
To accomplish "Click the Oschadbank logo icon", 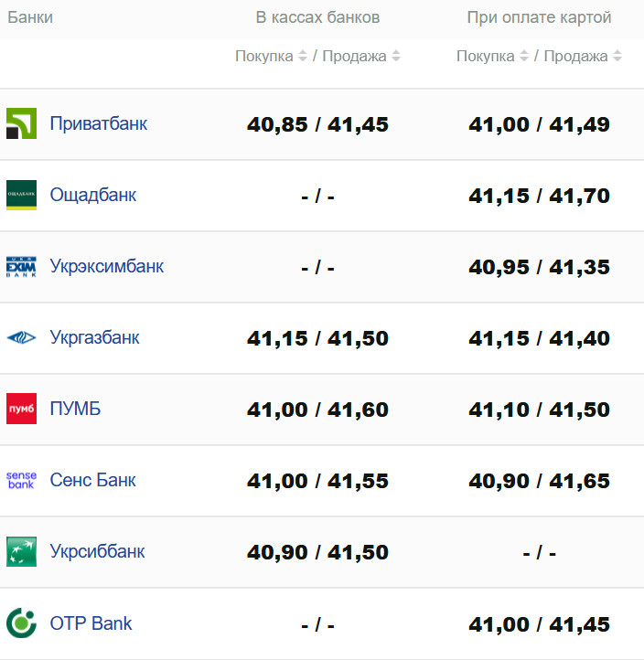I will click(x=21, y=195).
